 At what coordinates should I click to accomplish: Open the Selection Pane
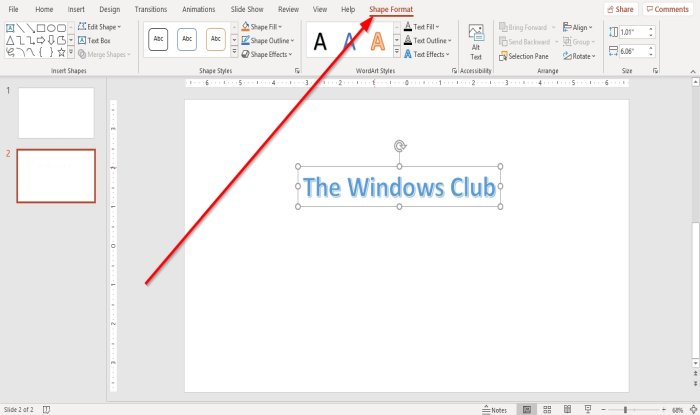coord(524,56)
